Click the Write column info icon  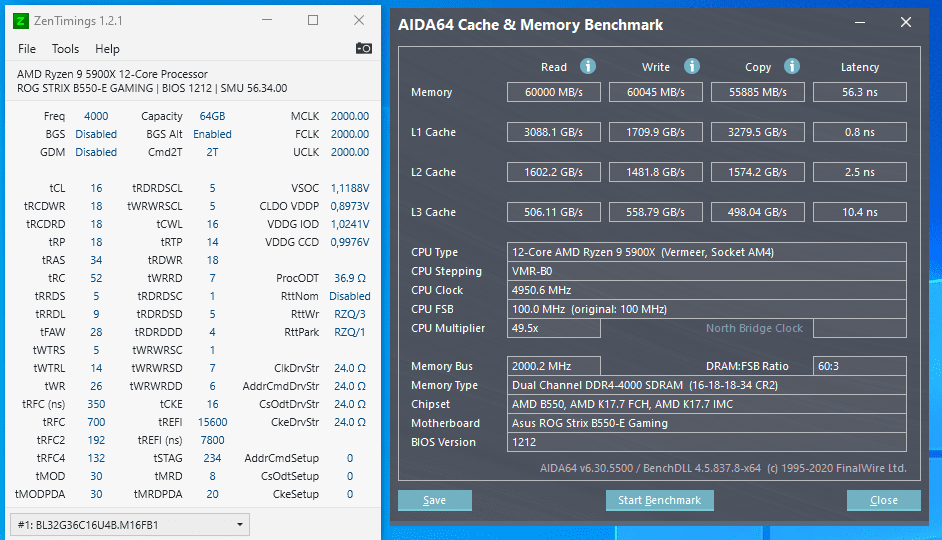coord(691,66)
